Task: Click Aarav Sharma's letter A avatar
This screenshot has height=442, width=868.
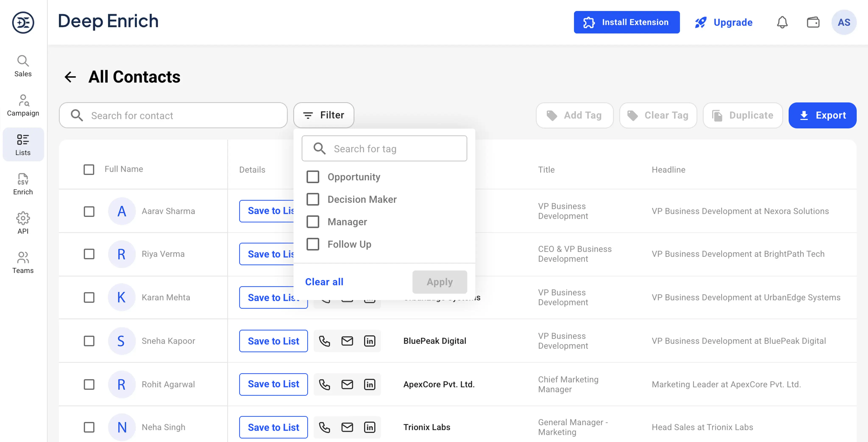Action: tap(122, 211)
